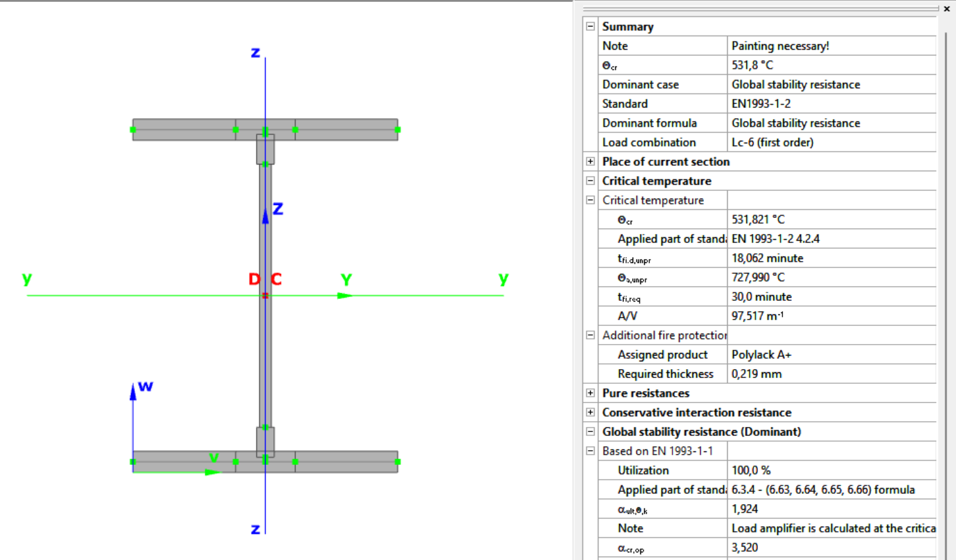Select the Load combination value Lc-6

click(831, 142)
